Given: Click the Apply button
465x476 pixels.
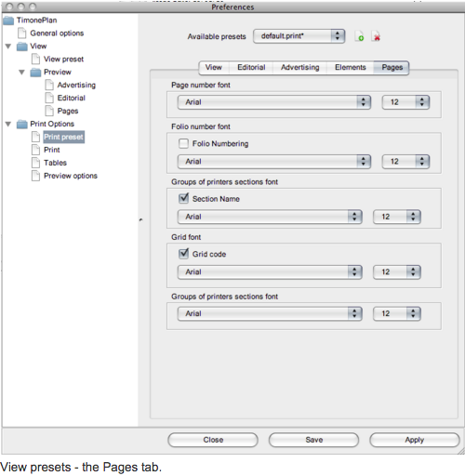Looking at the screenshot, I should point(415,440).
